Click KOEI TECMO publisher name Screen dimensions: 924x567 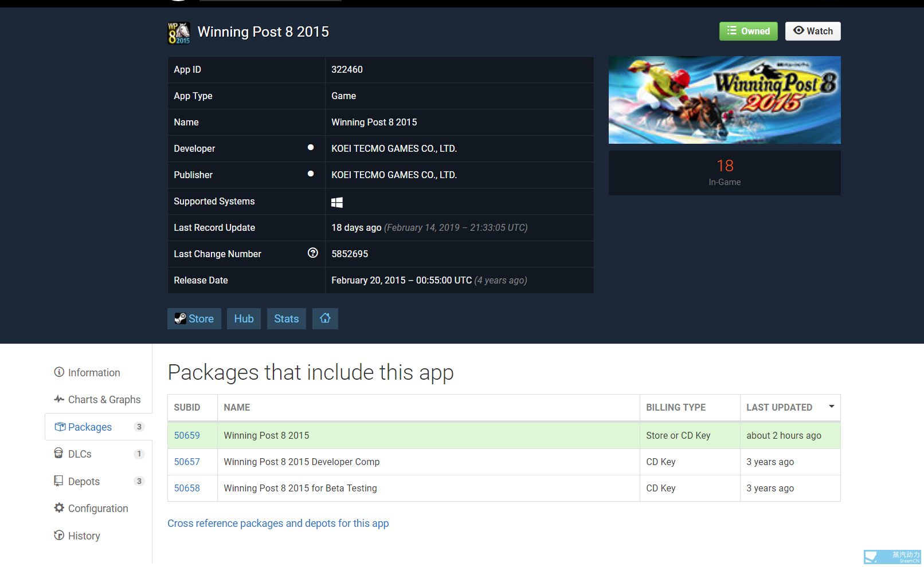pos(394,175)
